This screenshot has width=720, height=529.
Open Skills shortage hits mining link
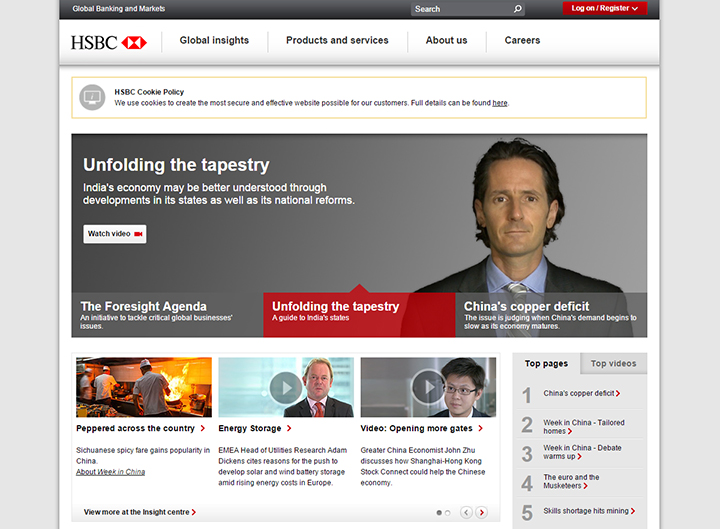coord(589,511)
